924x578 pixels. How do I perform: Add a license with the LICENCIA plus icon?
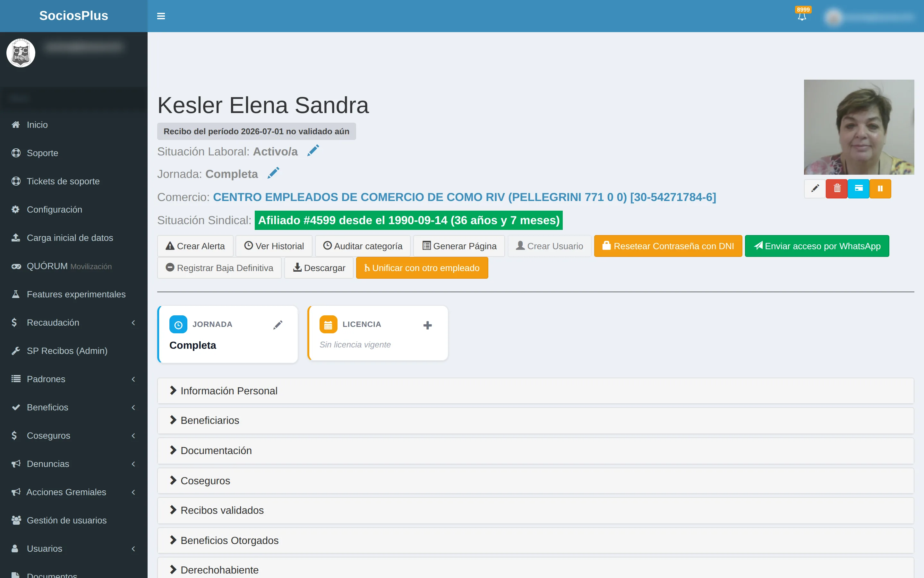point(428,325)
